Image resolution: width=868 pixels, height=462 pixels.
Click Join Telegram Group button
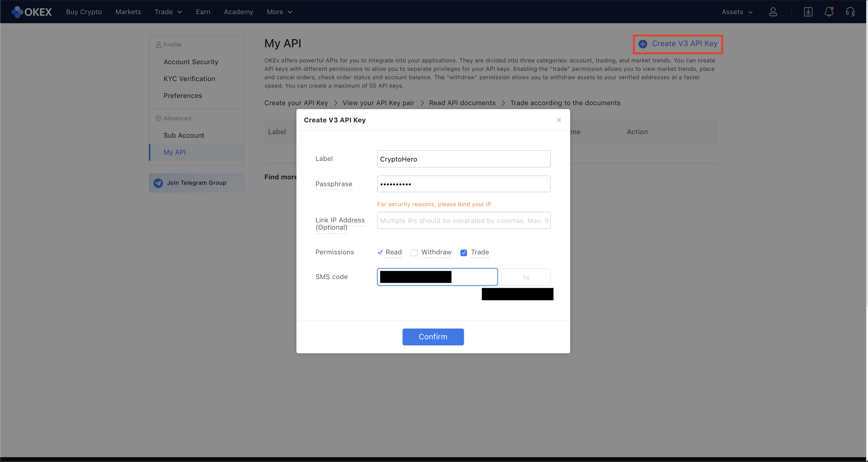[197, 183]
